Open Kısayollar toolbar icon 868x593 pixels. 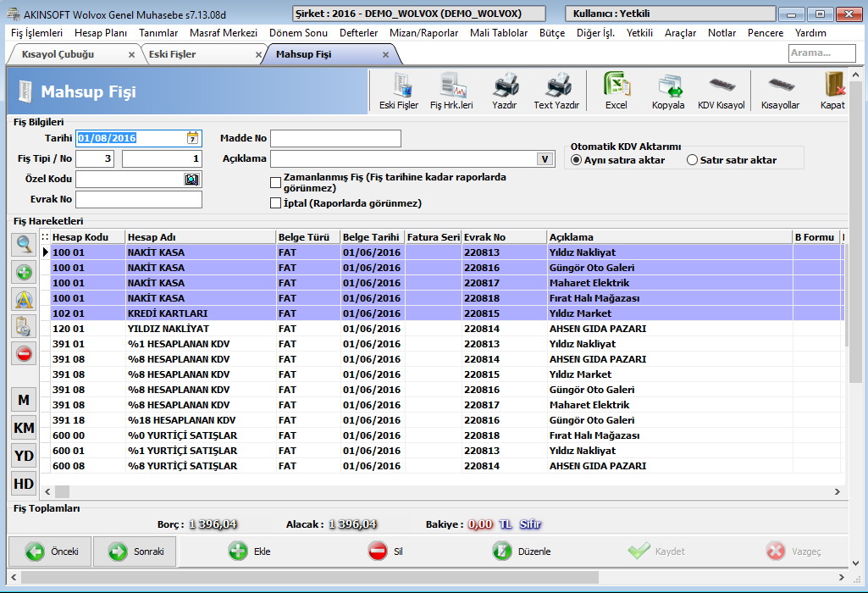[781, 91]
